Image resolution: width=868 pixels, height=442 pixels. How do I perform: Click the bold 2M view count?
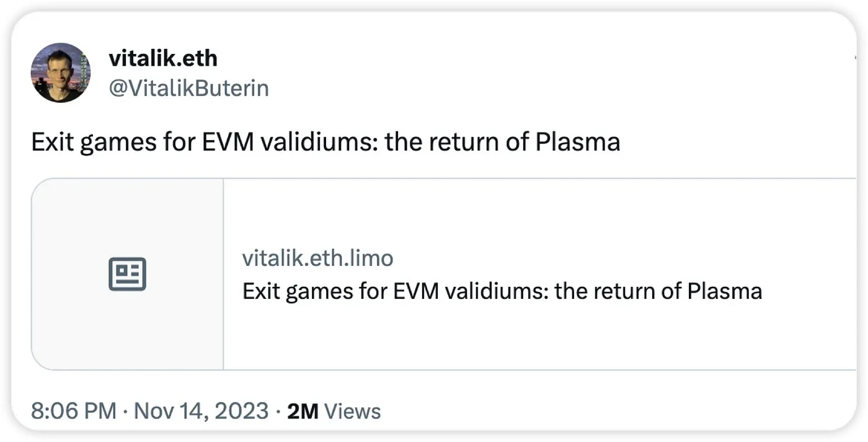pos(303,410)
